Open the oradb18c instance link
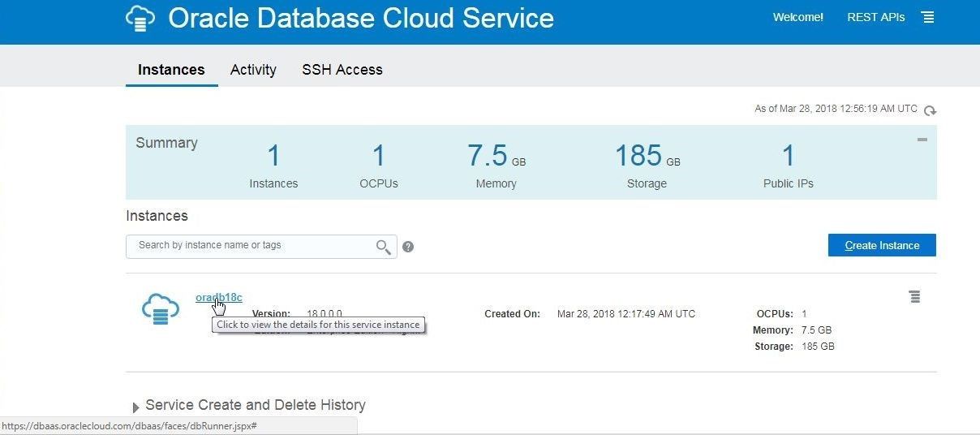 [219, 297]
